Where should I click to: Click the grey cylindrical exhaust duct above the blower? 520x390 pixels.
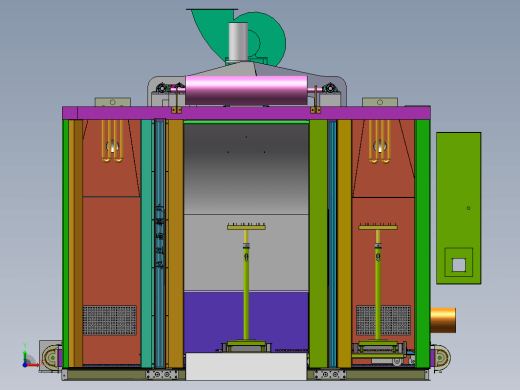(x=238, y=42)
